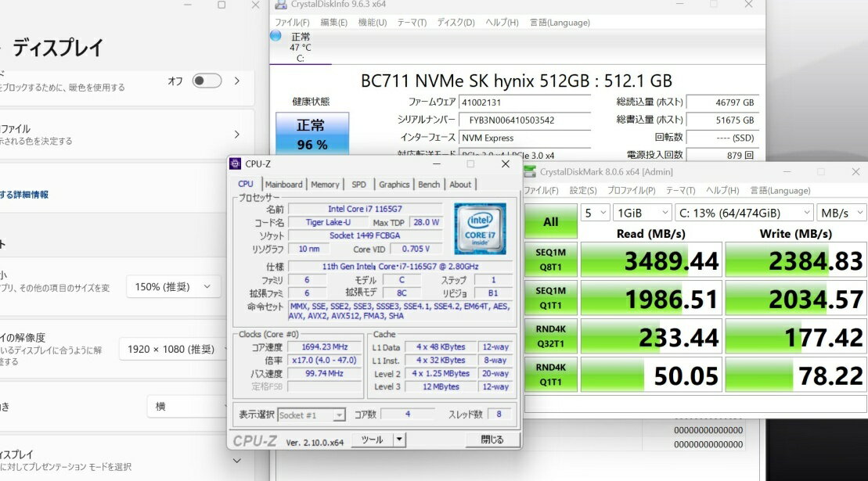Toggle the night light switch labeled オフ
The width and height of the screenshot is (868, 481).
[x=207, y=81]
